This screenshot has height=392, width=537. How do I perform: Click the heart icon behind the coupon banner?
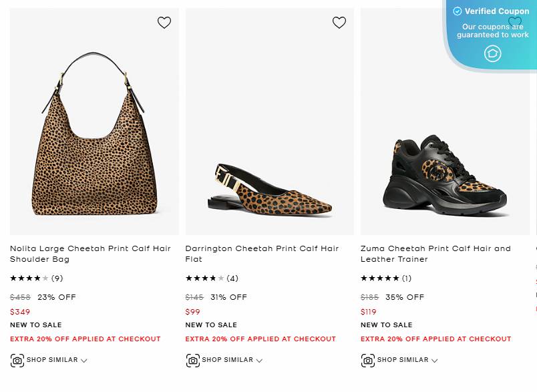pyautogui.click(x=515, y=22)
